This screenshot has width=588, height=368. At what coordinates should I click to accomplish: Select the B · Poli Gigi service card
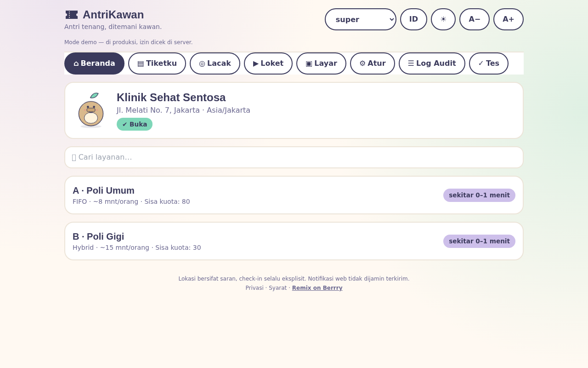coord(294,241)
